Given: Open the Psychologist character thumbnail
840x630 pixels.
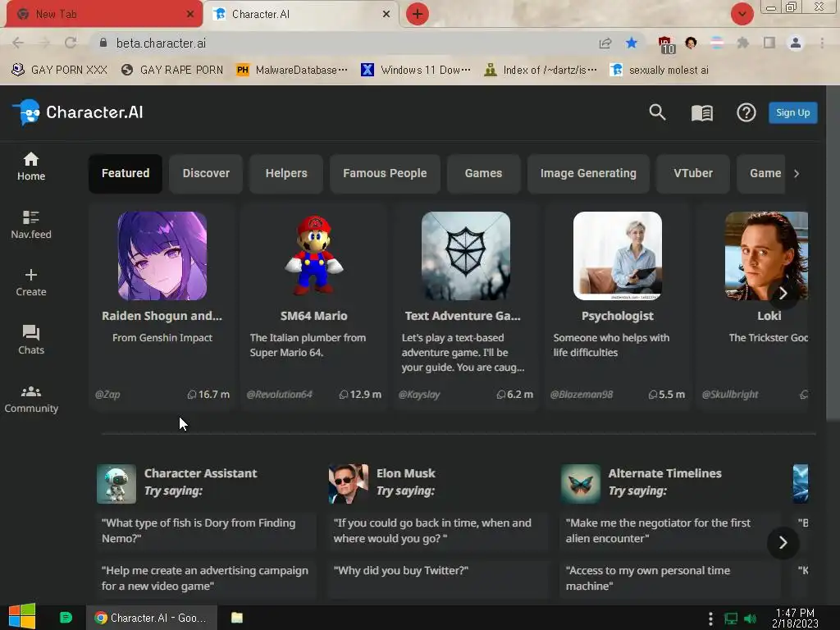Looking at the screenshot, I should coord(617,256).
